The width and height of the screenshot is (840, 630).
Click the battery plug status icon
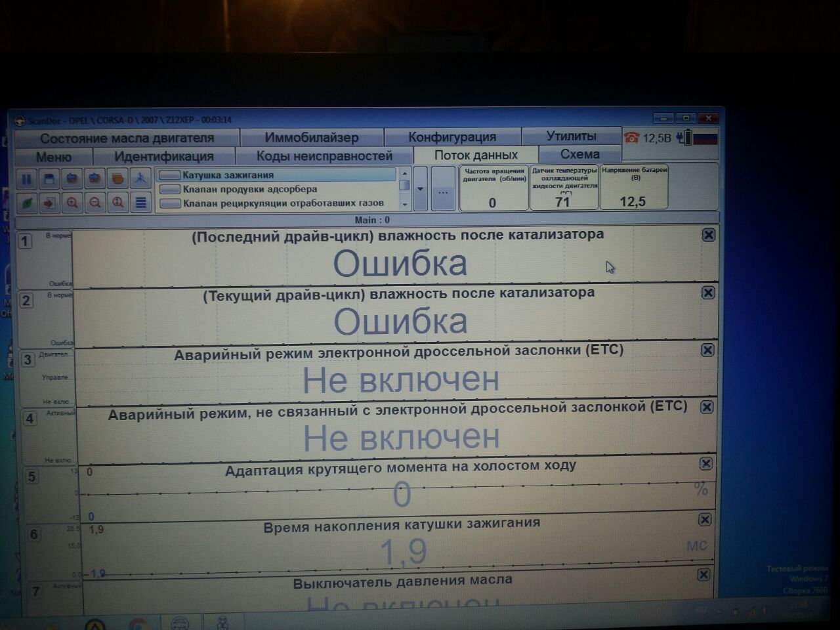pos(683,137)
